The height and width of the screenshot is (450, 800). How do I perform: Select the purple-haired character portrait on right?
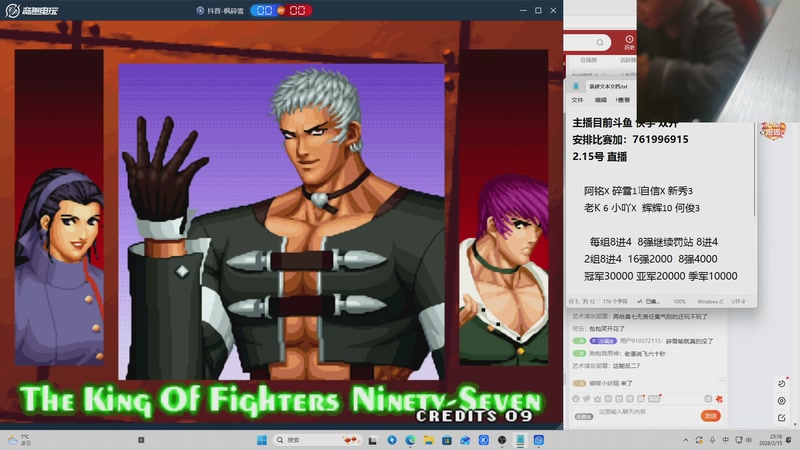504,207
